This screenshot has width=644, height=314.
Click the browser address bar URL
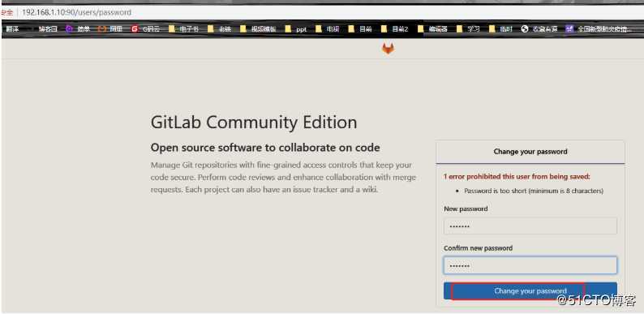76,12
